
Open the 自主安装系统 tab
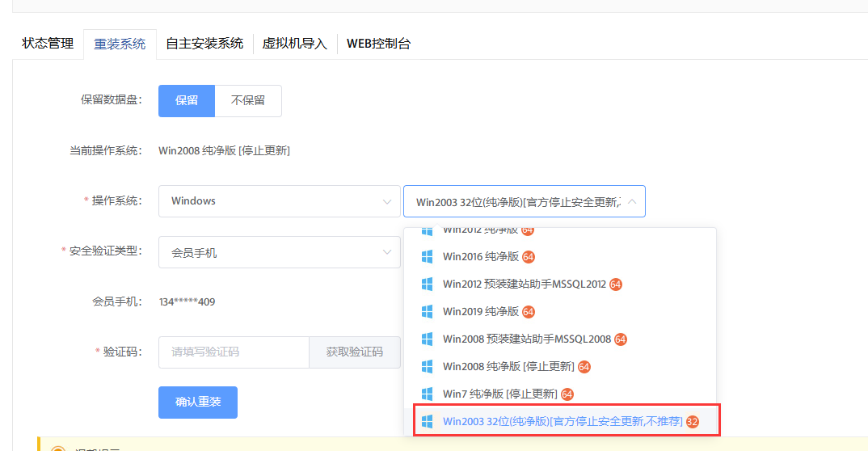(204, 44)
